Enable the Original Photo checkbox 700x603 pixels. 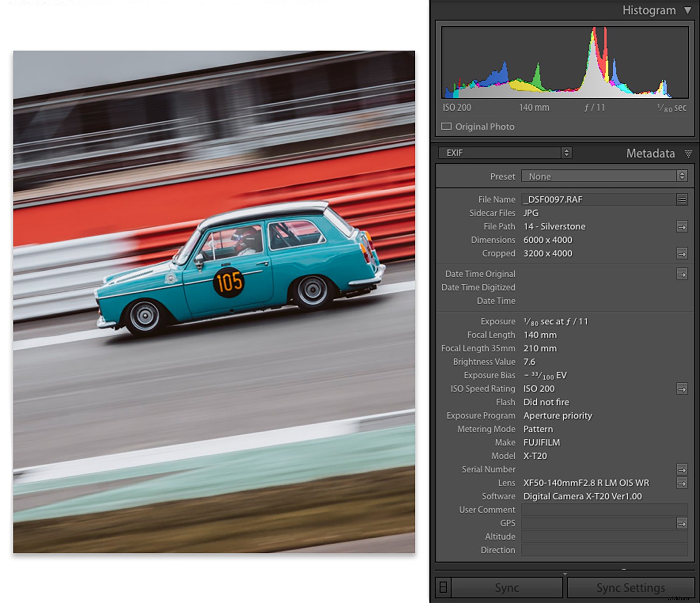[446, 126]
